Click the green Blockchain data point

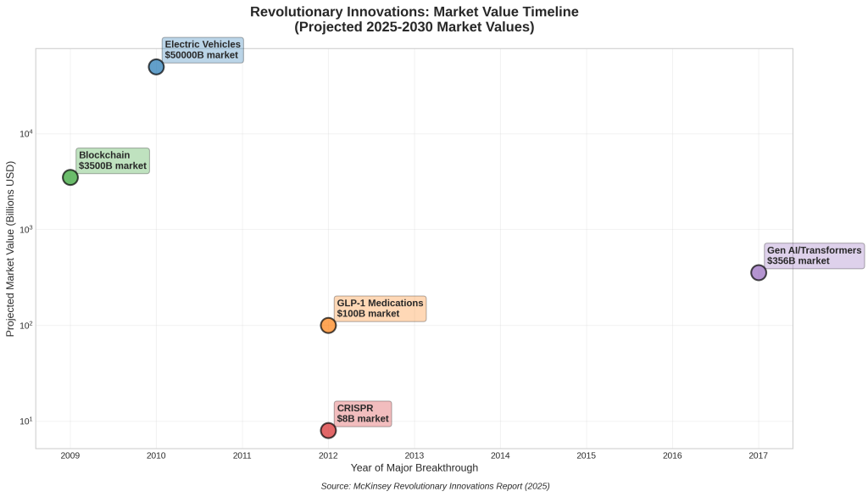[x=70, y=177]
